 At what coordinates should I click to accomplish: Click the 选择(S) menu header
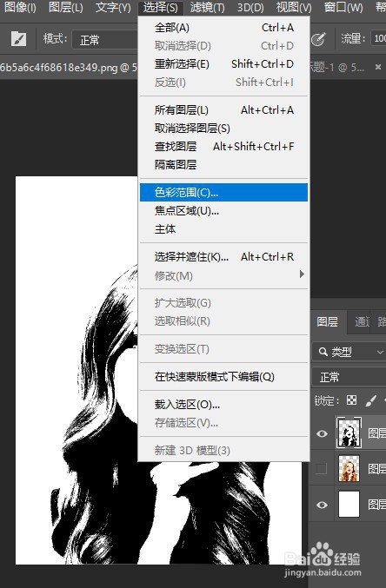(x=160, y=7)
